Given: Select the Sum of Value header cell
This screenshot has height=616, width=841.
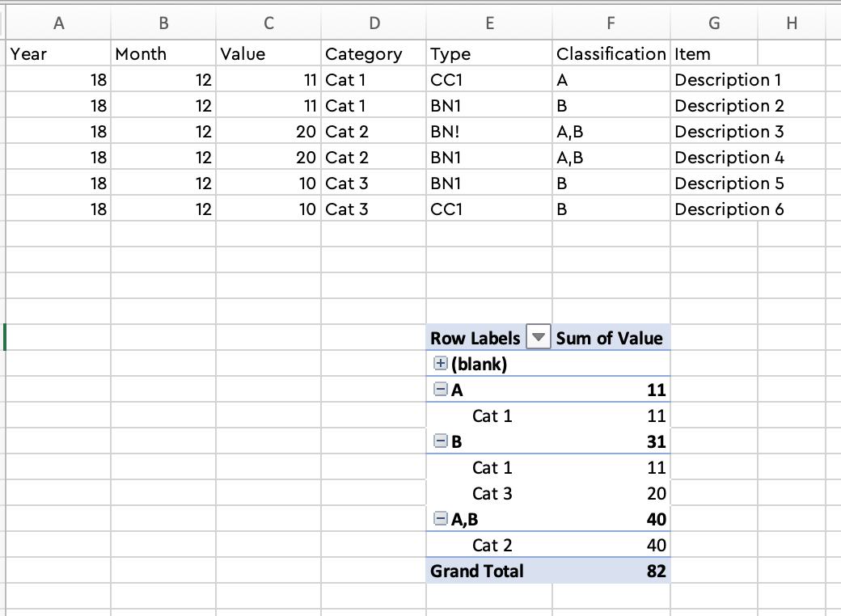Looking at the screenshot, I should (x=609, y=338).
